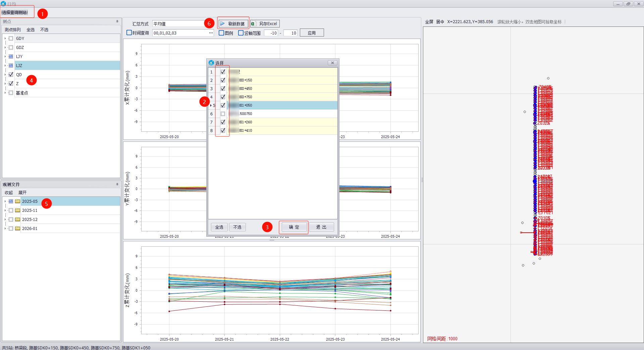Enable the 时间查询 checkbox

click(x=129, y=33)
